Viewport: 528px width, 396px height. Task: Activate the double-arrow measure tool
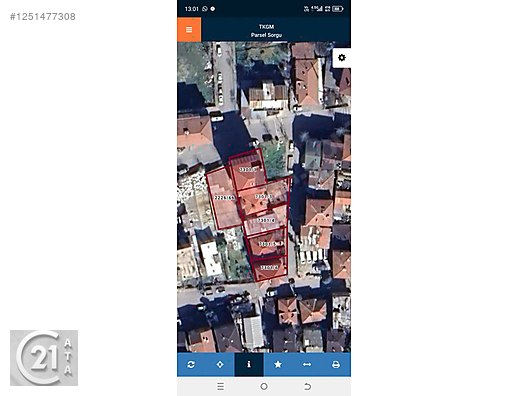307,364
